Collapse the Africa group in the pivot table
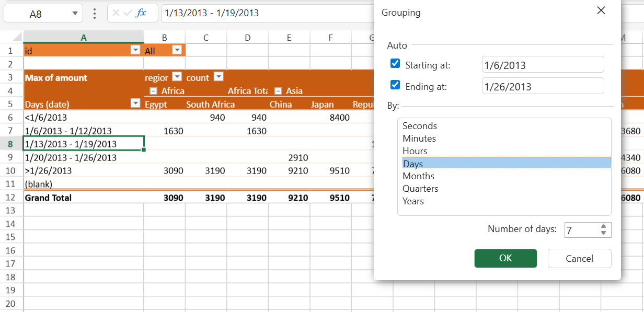 click(154, 91)
